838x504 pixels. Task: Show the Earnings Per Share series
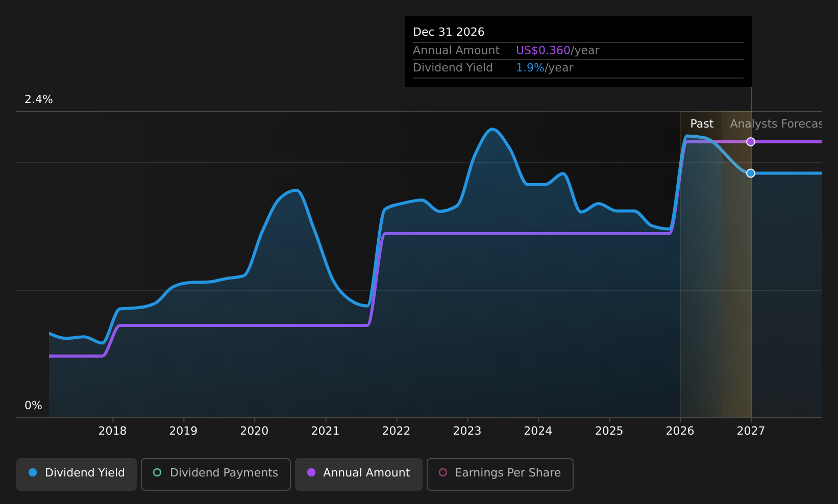[x=500, y=474]
